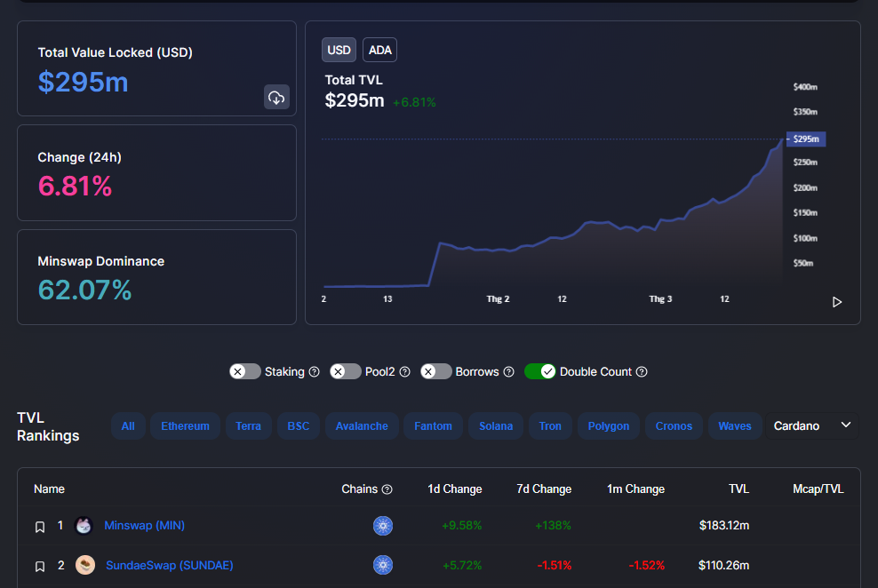Click SundaeSwap's +5.72% 1d change
Image resolution: width=878 pixels, height=588 pixels.
[x=462, y=566]
